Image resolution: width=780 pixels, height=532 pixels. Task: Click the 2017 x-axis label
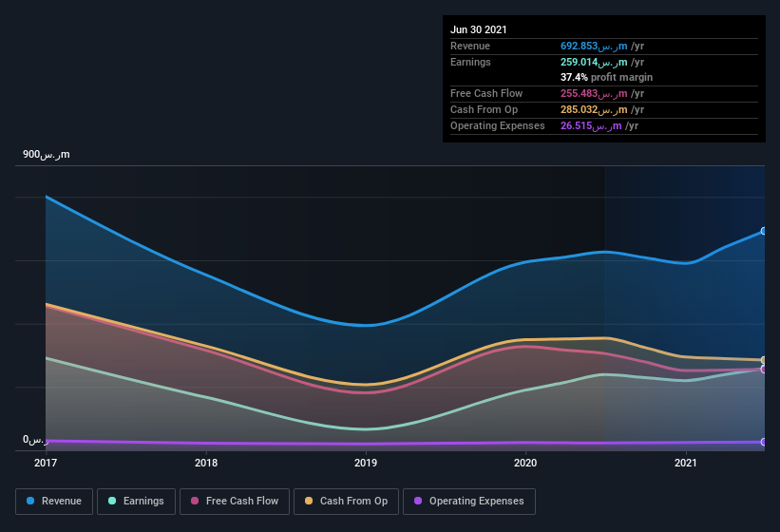tap(46, 463)
